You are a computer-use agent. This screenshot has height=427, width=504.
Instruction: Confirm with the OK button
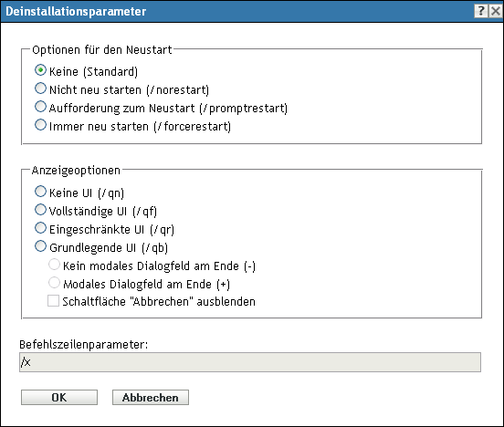(59, 398)
